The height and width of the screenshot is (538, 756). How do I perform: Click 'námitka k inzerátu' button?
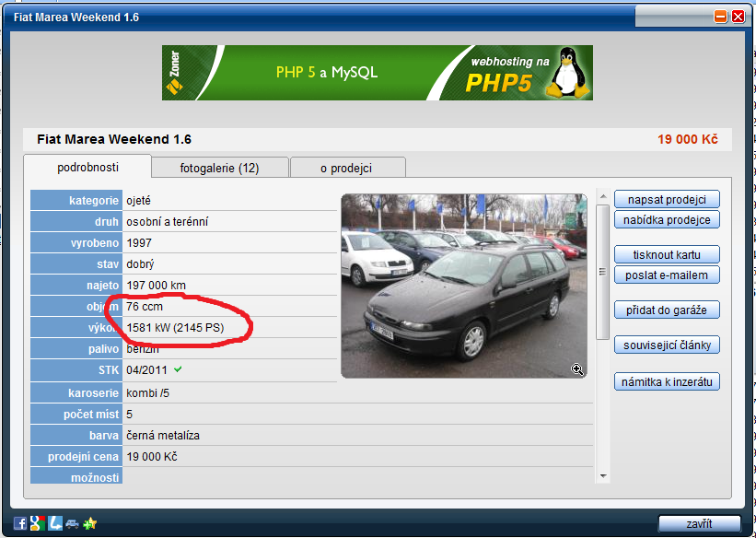pyautogui.click(x=667, y=381)
